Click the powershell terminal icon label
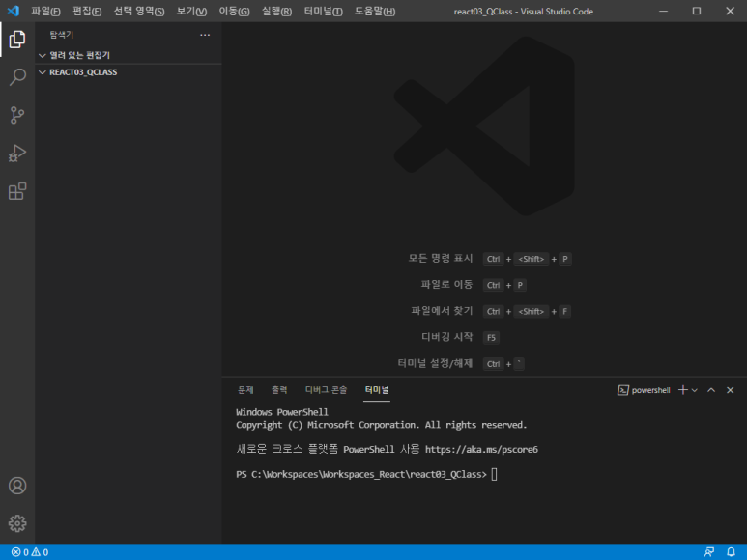This screenshot has width=747, height=560. [644, 390]
